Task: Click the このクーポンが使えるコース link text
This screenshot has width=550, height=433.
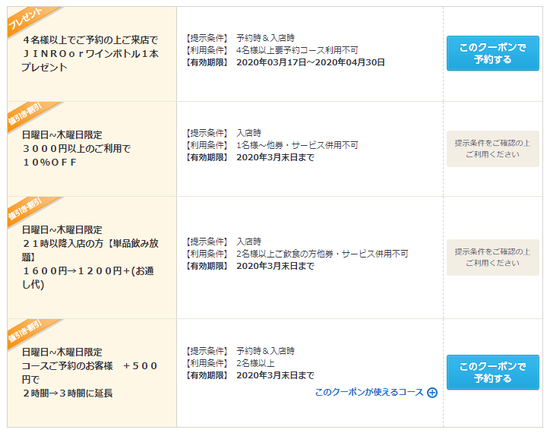Action: 369,392
